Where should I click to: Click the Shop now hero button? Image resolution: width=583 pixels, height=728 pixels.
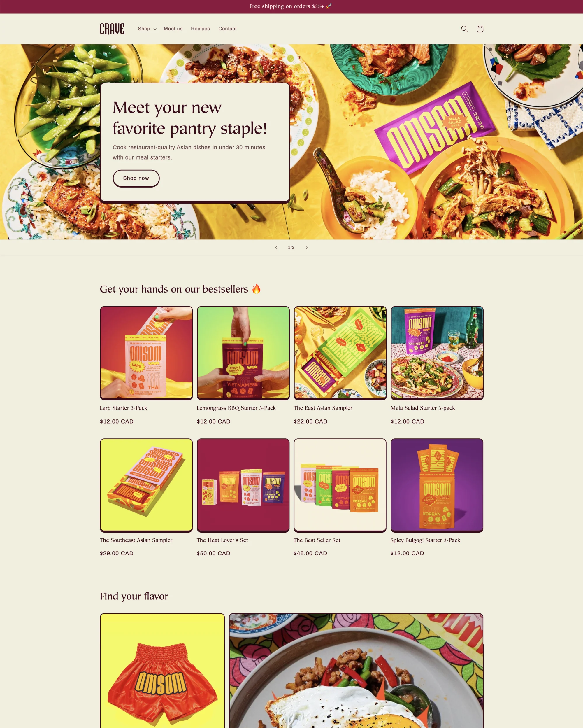point(136,178)
